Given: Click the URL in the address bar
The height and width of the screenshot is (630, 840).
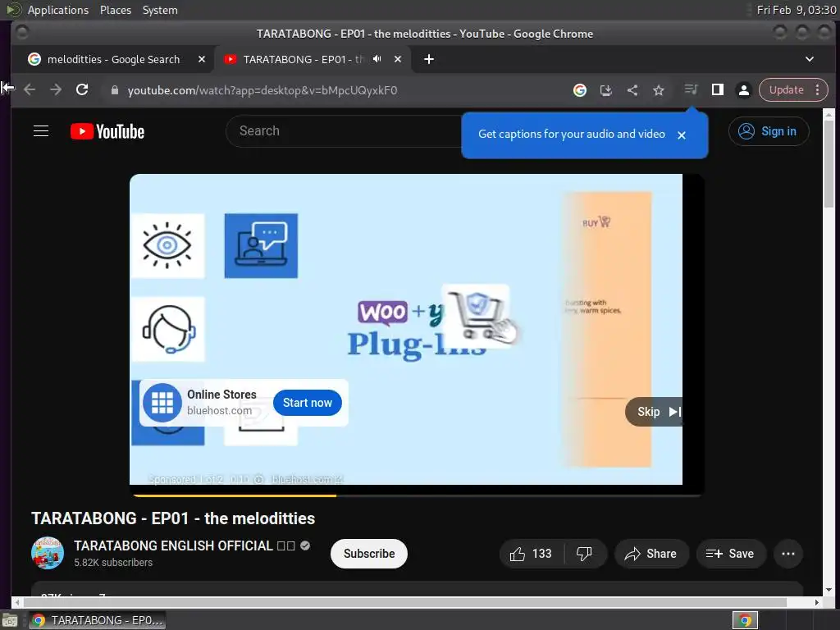Looking at the screenshot, I should coord(262,90).
